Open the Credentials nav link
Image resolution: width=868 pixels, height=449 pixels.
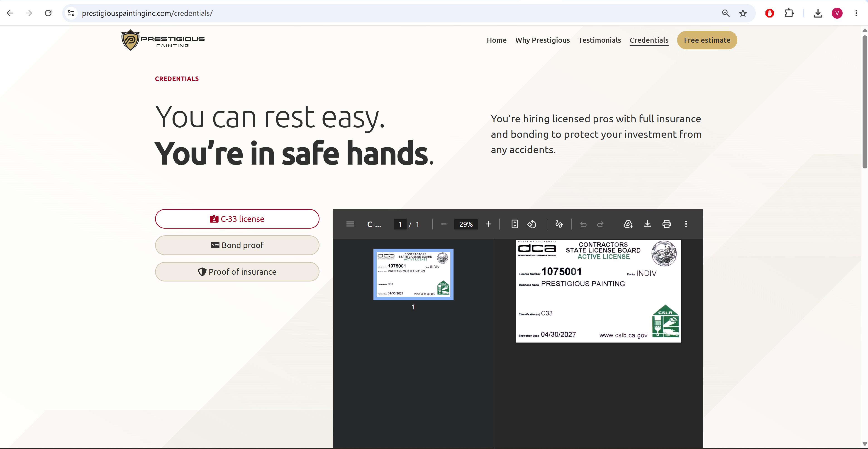click(649, 40)
